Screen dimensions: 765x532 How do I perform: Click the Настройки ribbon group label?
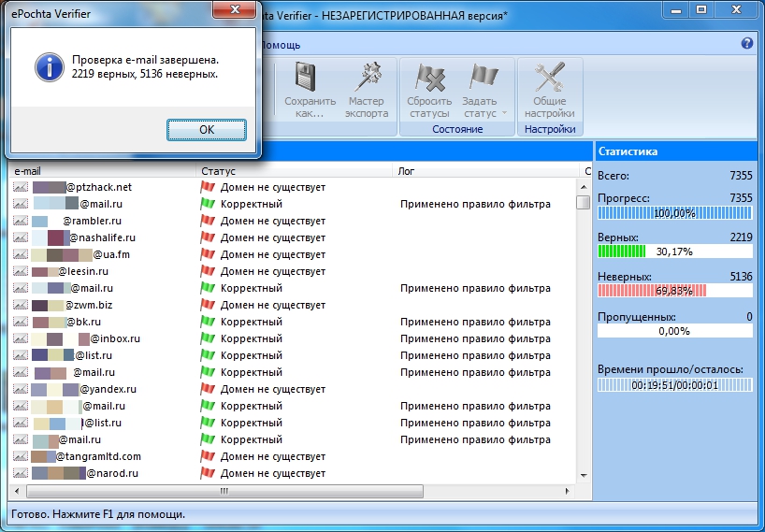[x=550, y=129]
